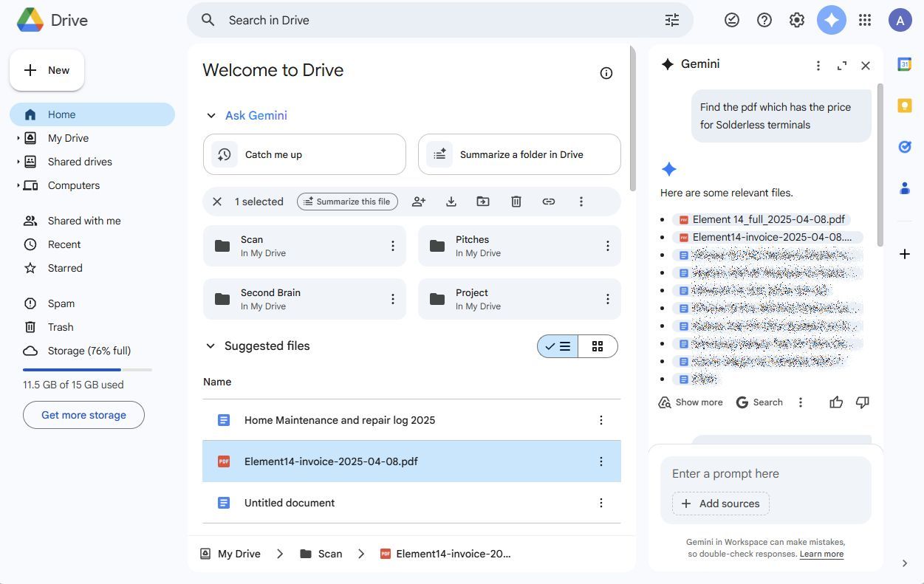Click the trash icon in selection toolbar
Viewport: 924px width, 584px height.
[516, 202]
